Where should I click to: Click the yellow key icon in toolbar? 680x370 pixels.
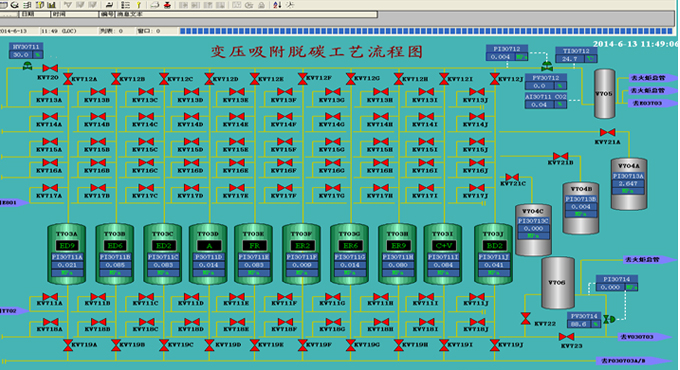(139, 5)
